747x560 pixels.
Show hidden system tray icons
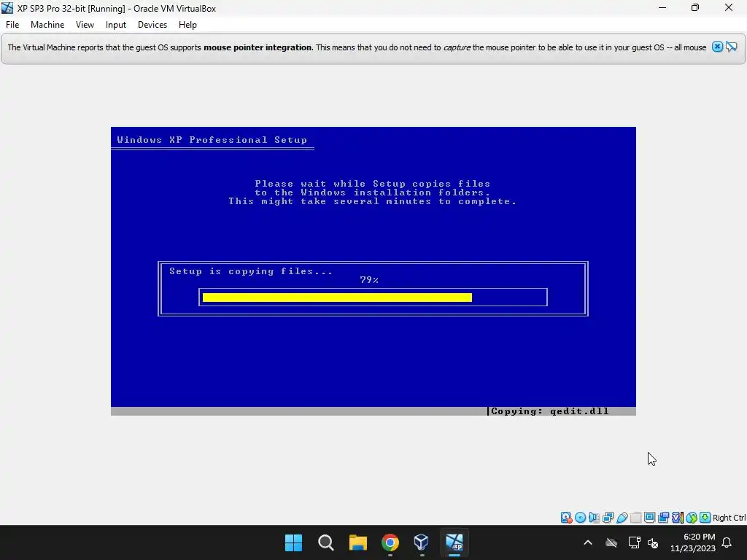[588, 542]
